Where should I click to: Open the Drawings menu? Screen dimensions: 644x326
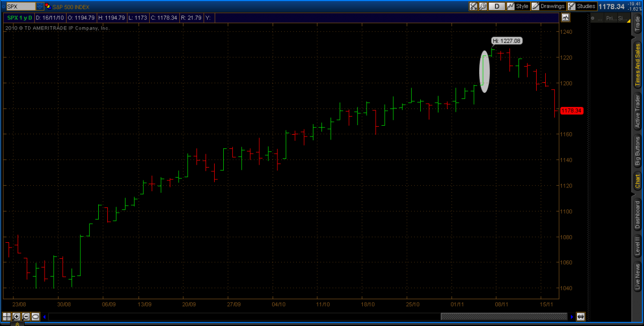[x=549, y=6]
